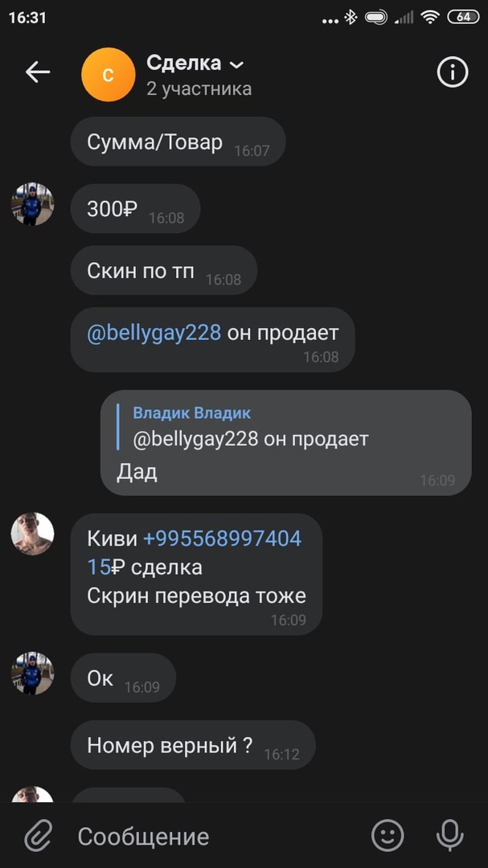Tap the Сообщение message input field

click(216, 836)
